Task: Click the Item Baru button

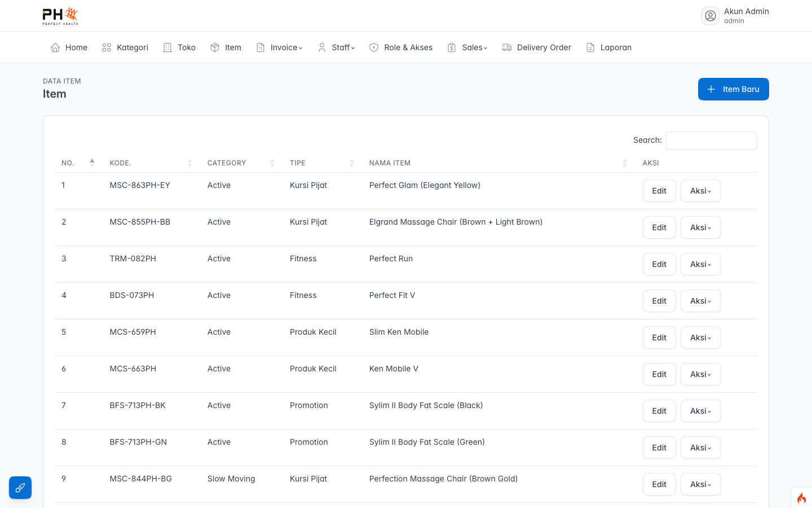Action: (x=734, y=89)
